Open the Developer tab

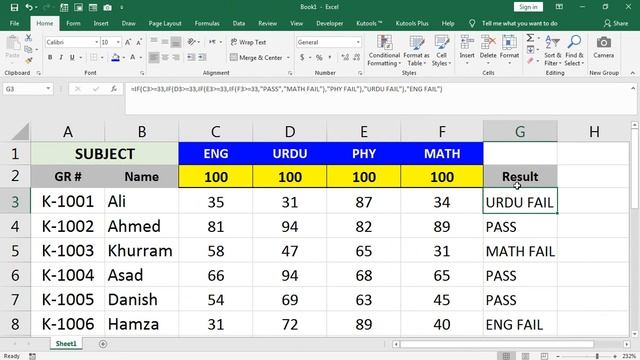329,23
